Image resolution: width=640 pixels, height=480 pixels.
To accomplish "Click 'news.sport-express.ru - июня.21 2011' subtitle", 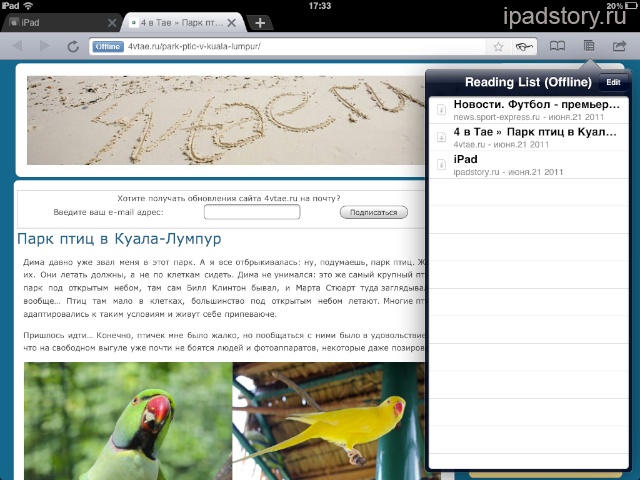I will click(x=529, y=117).
